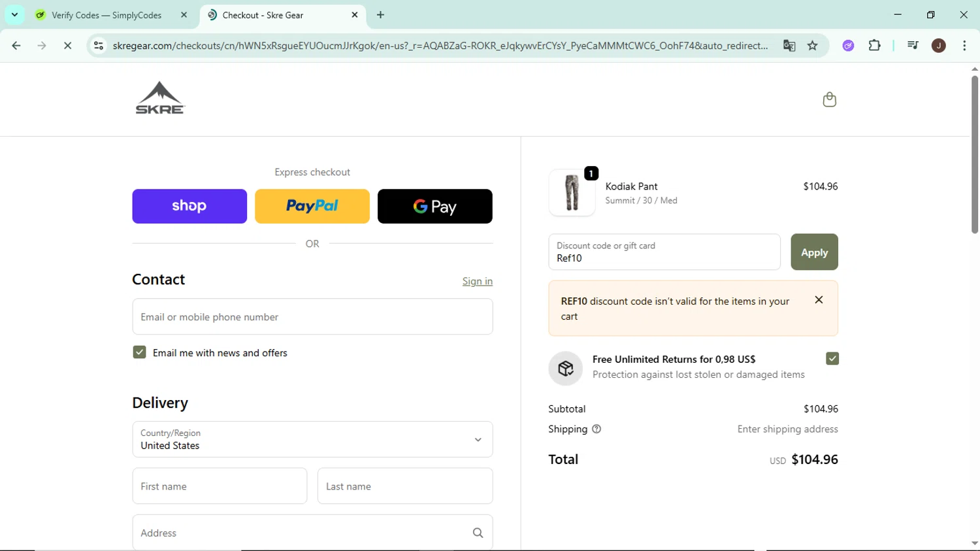This screenshot has height=551, width=980.
Task: Click the stop loading page button
Action: coord(67,46)
